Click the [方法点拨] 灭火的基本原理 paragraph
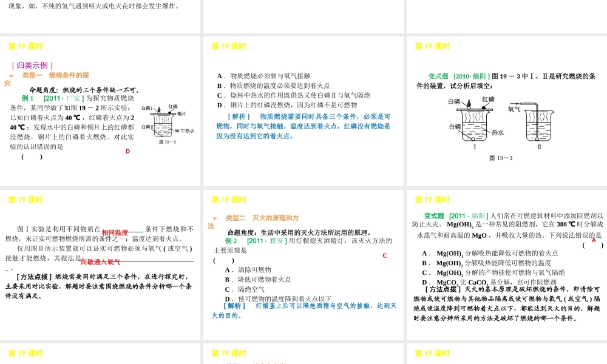This screenshot has width=607, height=364. [507, 304]
